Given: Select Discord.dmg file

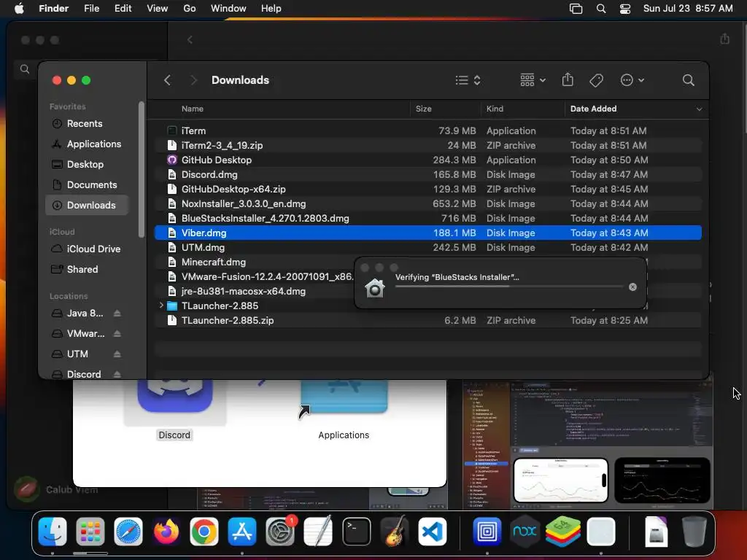Looking at the screenshot, I should tap(427, 174).
